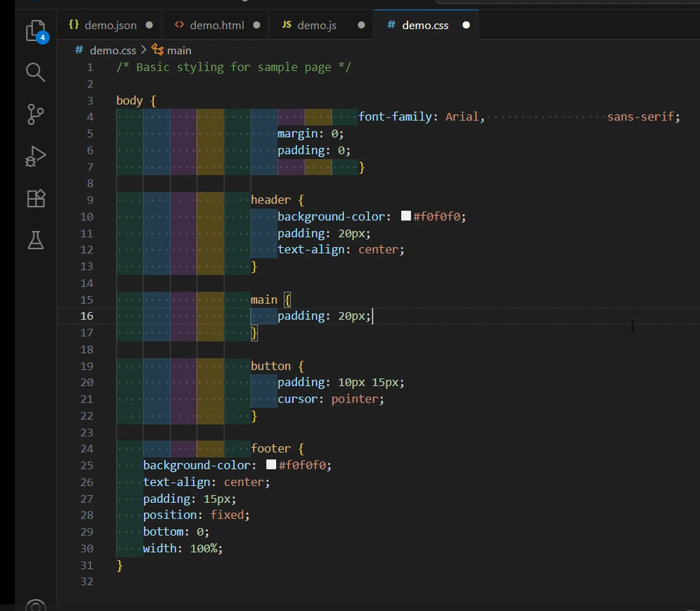Open the Testing flask view
The image size is (700, 611).
[x=36, y=240]
